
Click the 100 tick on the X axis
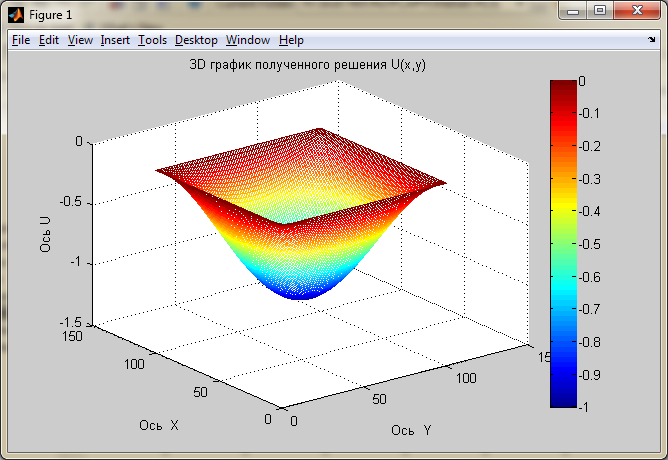coord(134,364)
